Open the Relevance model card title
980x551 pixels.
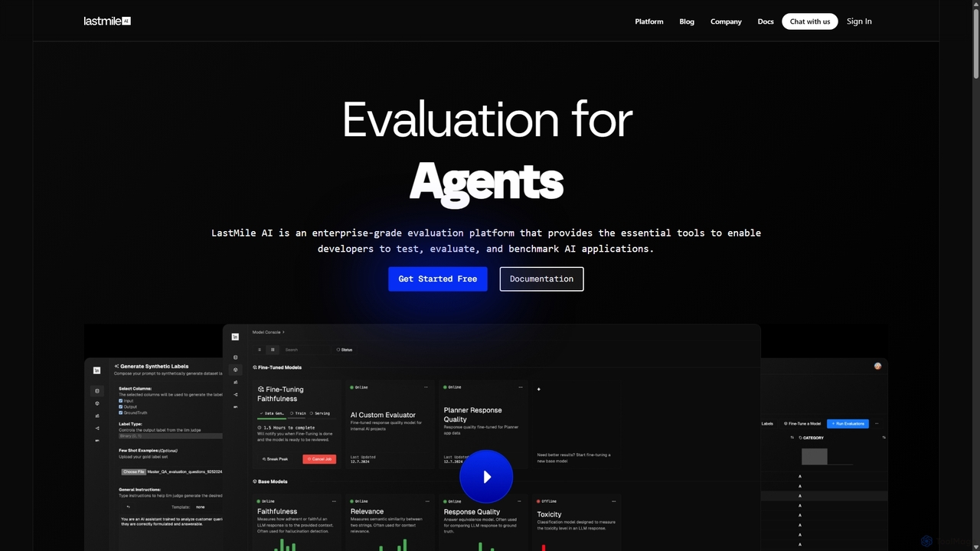(x=367, y=511)
